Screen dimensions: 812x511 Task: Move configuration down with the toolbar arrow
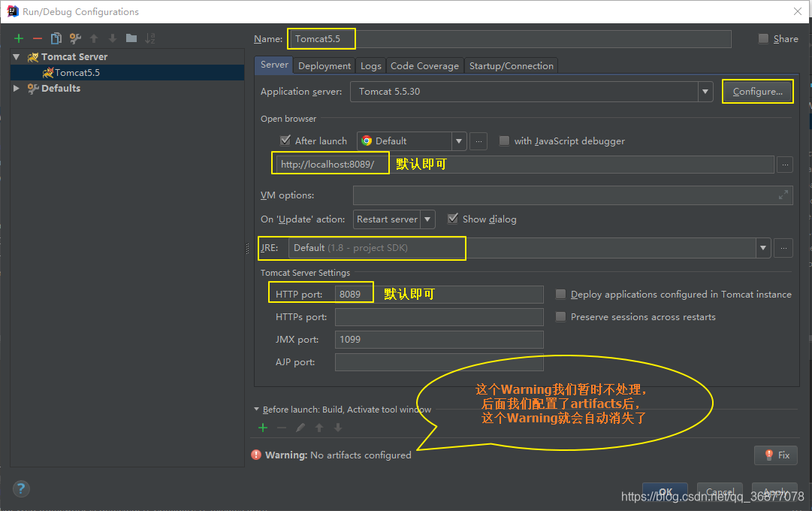(113, 38)
